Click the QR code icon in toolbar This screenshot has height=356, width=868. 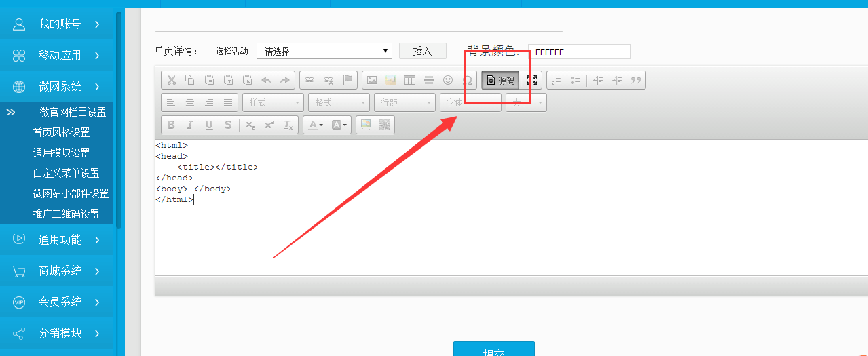[x=385, y=125]
